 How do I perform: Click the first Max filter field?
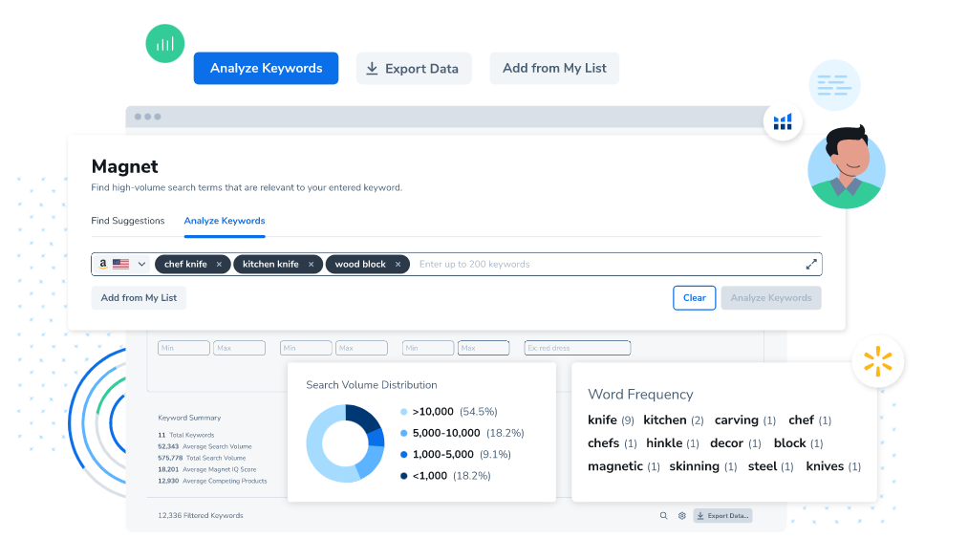[x=240, y=348]
